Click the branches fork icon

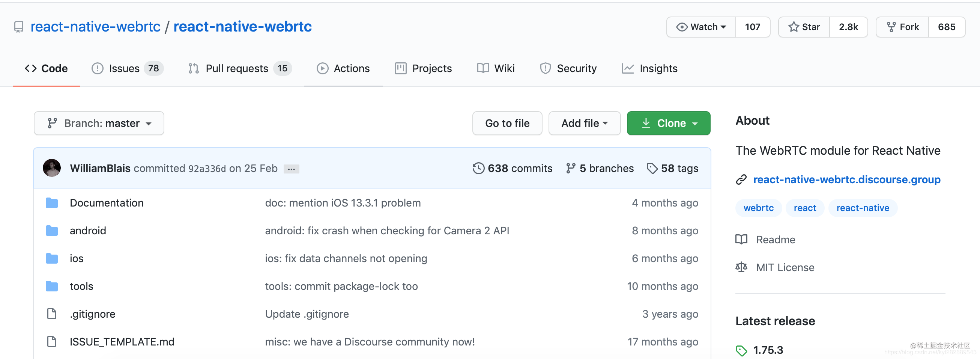click(570, 168)
